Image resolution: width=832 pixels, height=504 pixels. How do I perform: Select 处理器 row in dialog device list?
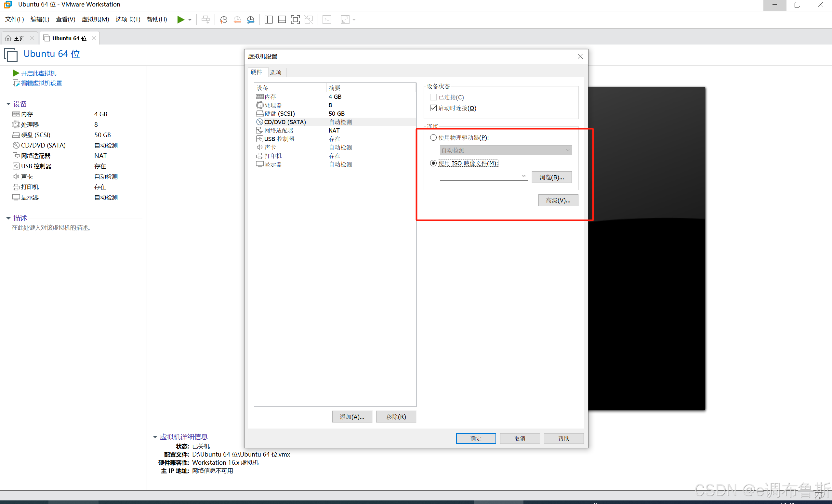coord(335,105)
